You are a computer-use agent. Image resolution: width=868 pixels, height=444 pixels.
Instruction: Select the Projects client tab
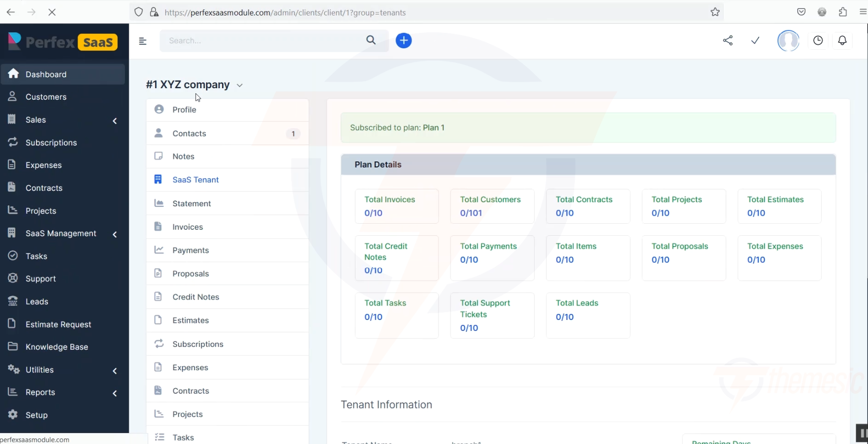tap(227, 414)
